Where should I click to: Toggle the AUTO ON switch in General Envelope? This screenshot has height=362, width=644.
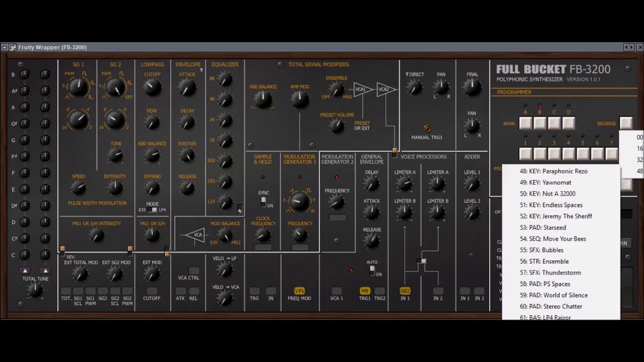[x=372, y=270]
